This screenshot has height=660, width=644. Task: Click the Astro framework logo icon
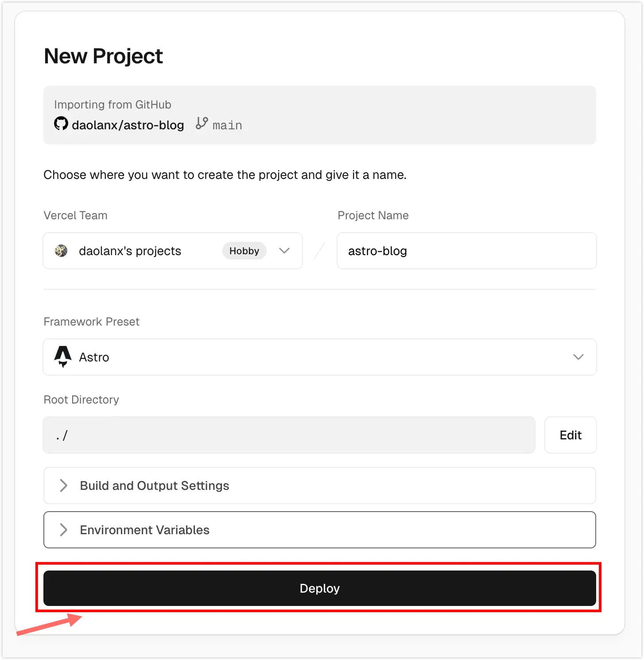pyautogui.click(x=63, y=357)
